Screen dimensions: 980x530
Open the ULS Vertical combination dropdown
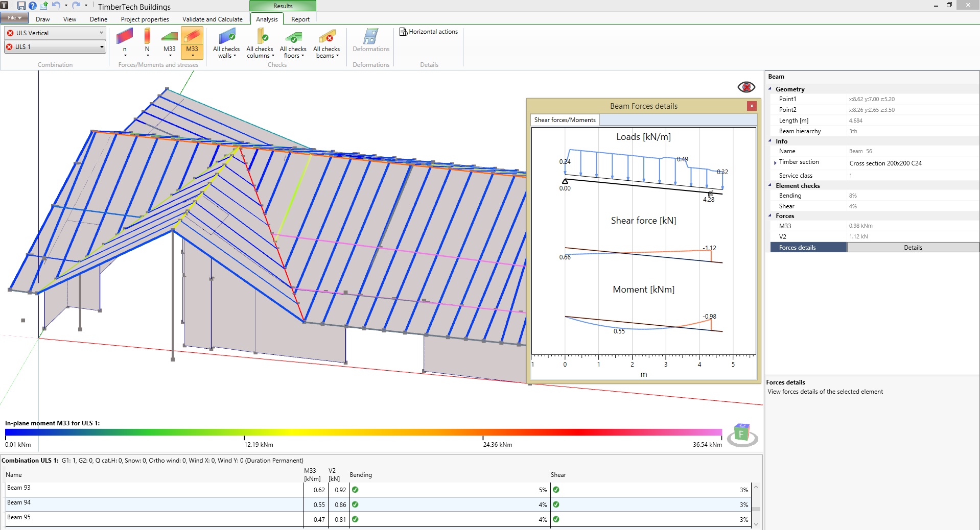pyautogui.click(x=55, y=33)
